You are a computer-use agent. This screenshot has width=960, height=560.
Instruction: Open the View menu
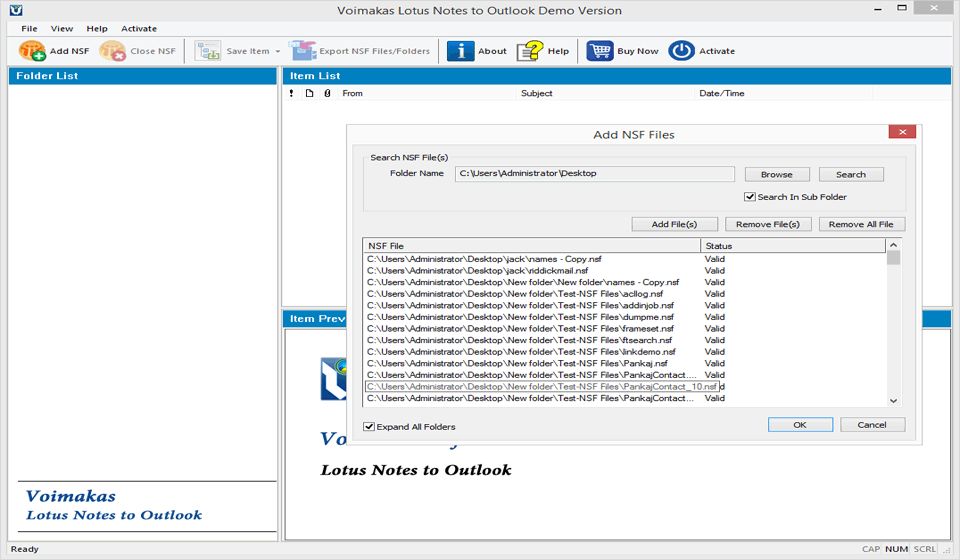point(62,28)
